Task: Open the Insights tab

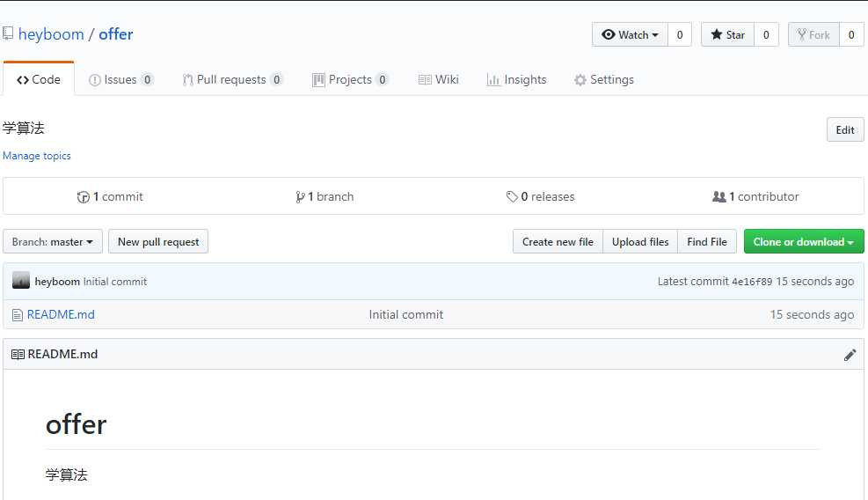Action: [x=516, y=79]
